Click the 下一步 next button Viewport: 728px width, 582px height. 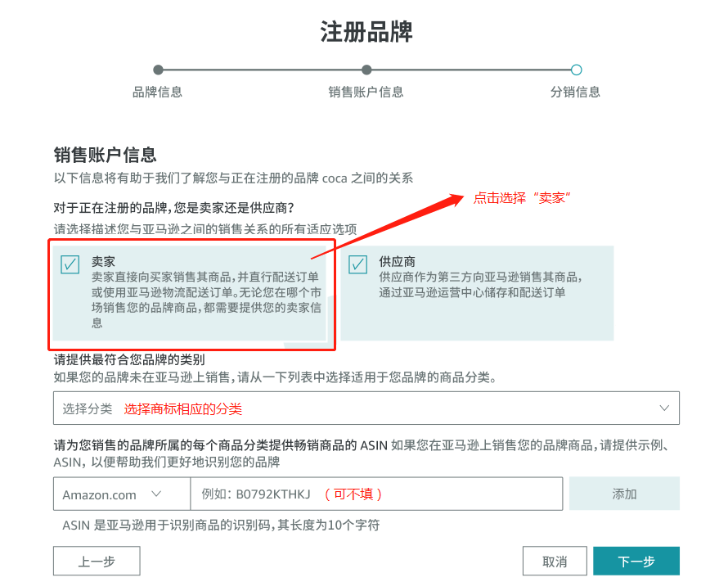click(x=636, y=561)
